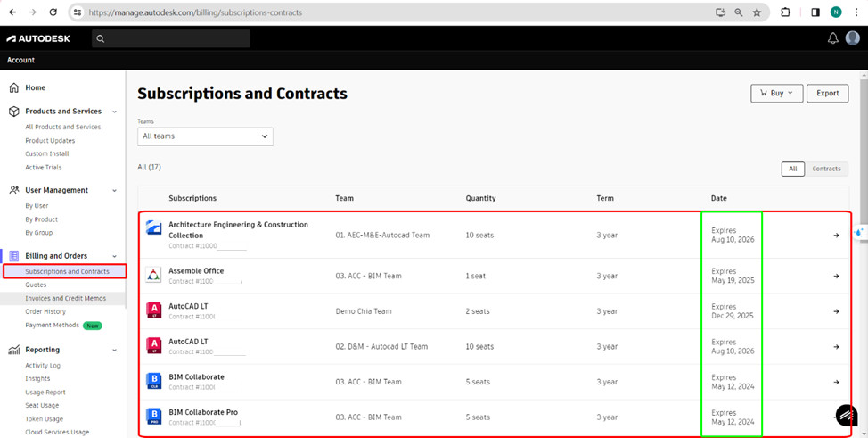
Task: Open the notifications bell
Action: coord(832,38)
